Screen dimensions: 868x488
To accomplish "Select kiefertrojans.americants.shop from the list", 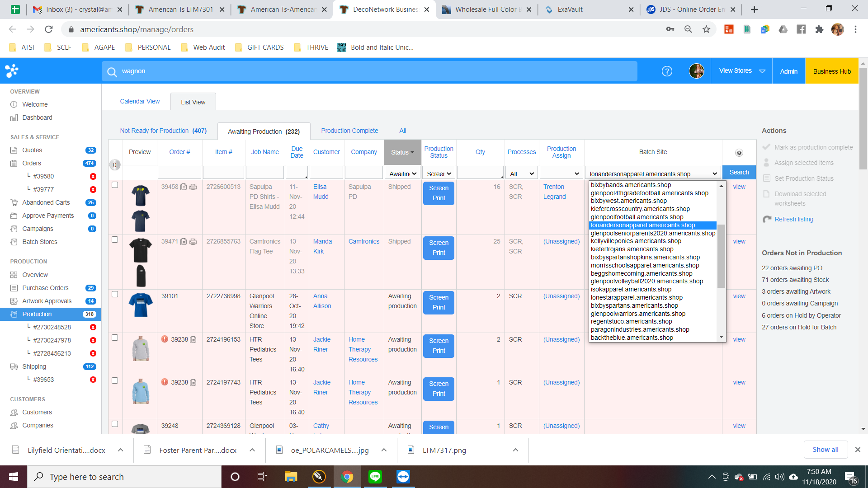I will pos(632,249).
